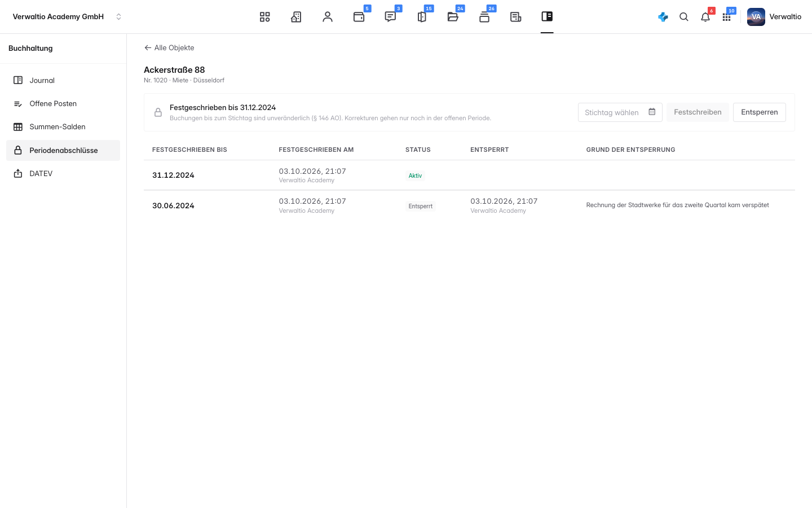Open the apps grid icon with badge 10
This screenshot has width=812, height=508.
click(726, 17)
